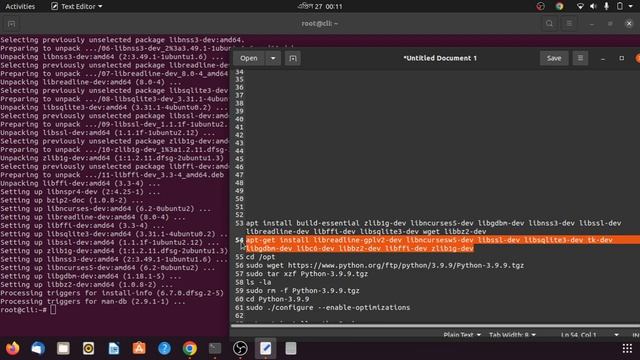Save the Untitled Document
This screenshot has height=360, width=640.
554,58
